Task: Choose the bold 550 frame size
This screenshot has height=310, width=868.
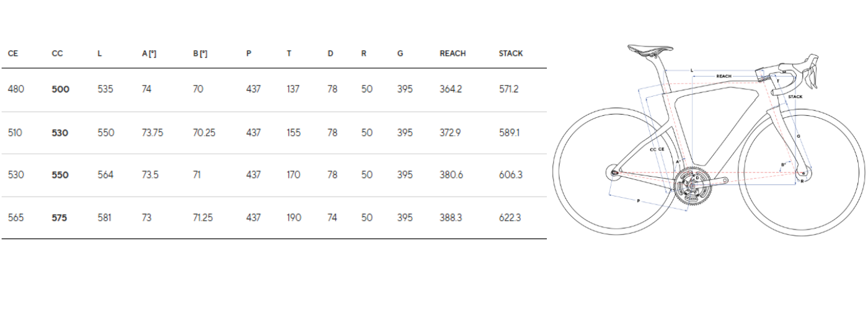Action: 60,175
